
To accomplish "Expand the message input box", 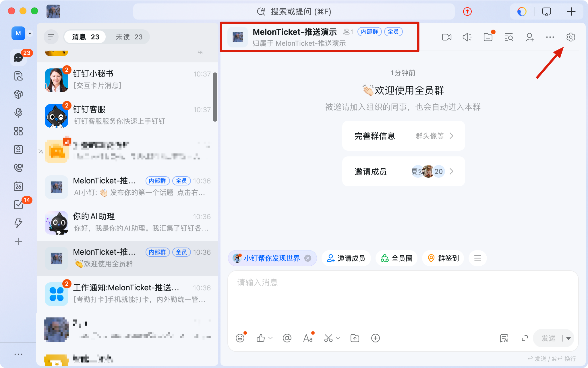I will click(x=525, y=338).
